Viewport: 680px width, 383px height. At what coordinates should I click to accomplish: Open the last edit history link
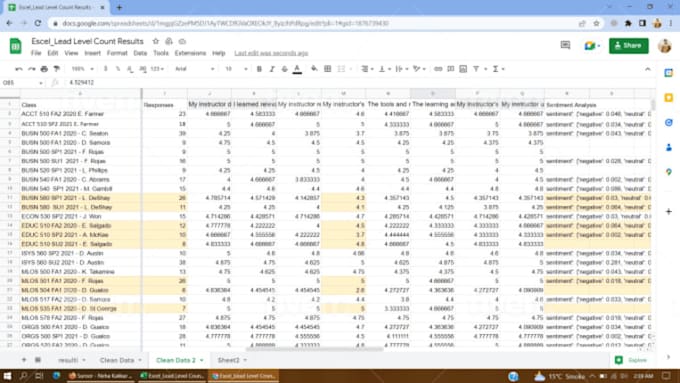tap(271, 53)
